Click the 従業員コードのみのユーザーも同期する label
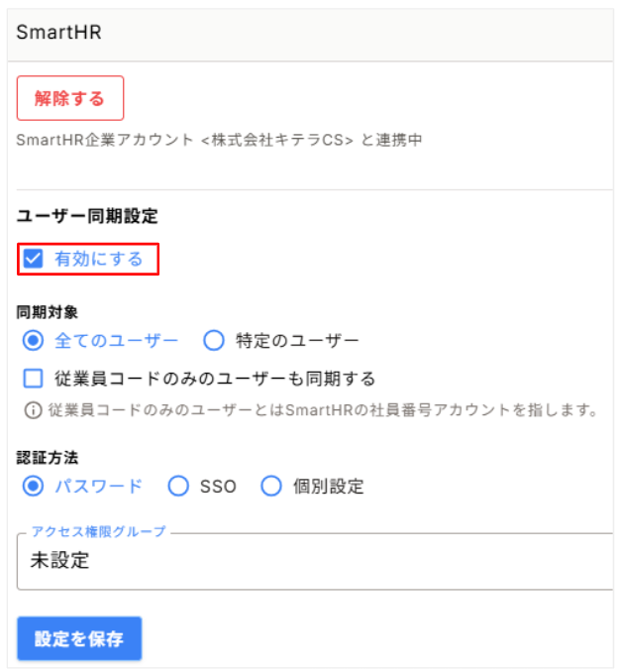619x672 pixels. (x=215, y=379)
